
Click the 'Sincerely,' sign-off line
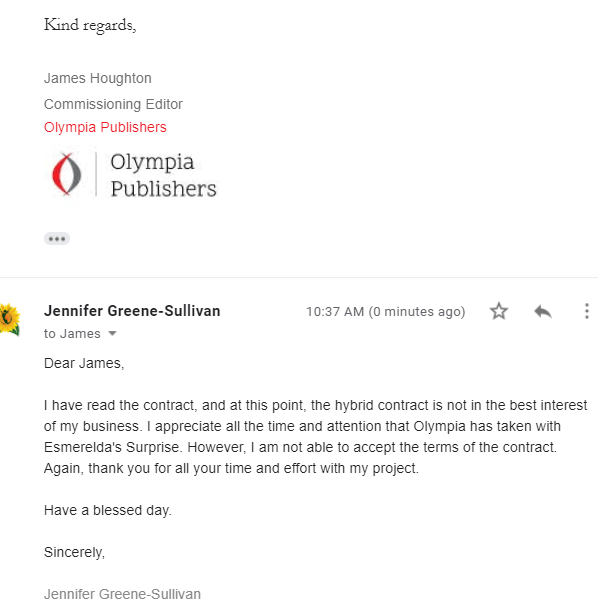pyautogui.click(x=74, y=552)
